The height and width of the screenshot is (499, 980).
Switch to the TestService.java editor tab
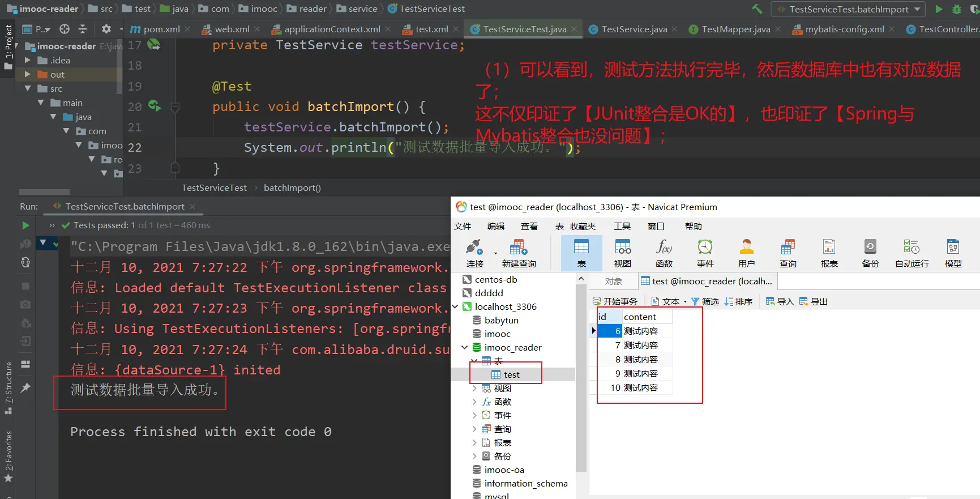(x=634, y=29)
